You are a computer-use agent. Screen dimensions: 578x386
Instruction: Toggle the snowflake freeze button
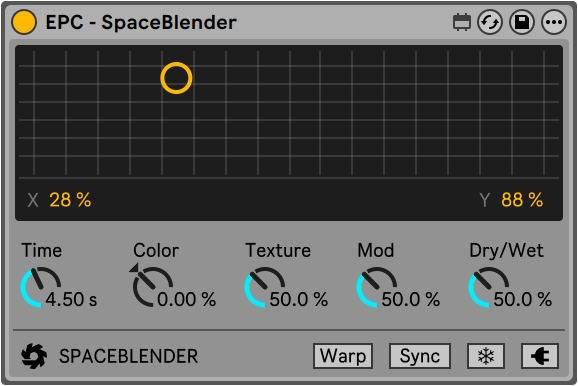[x=486, y=356]
